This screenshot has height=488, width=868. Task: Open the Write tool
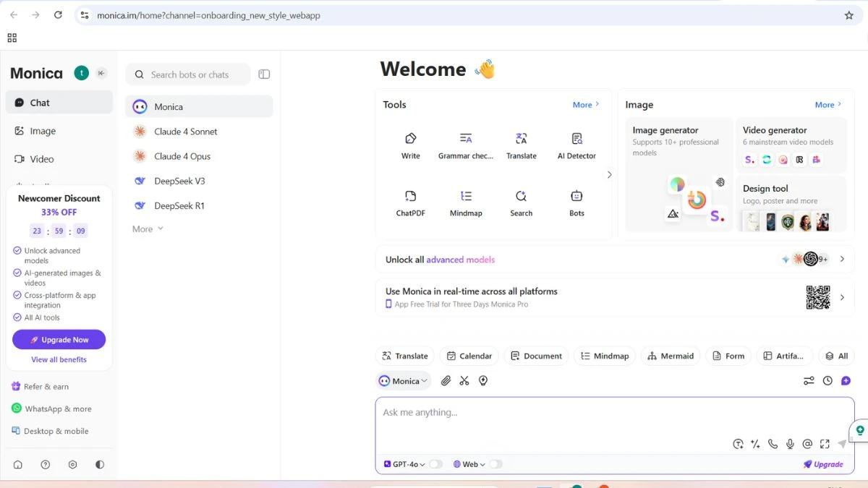(x=411, y=145)
